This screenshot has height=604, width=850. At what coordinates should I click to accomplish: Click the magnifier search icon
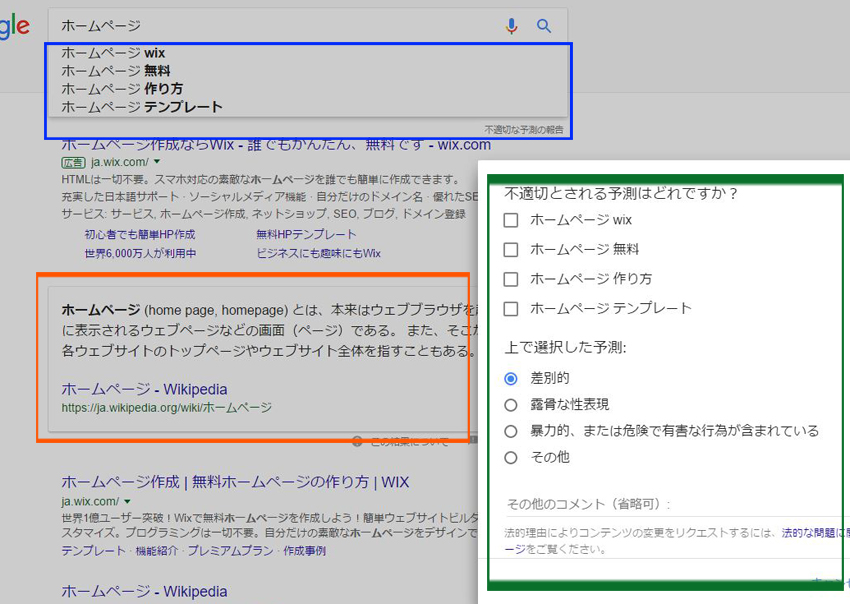pyautogui.click(x=544, y=25)
